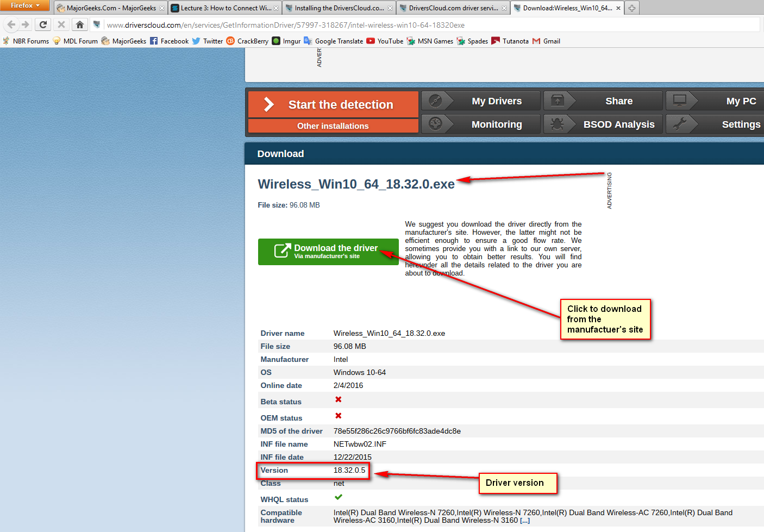Go to the browser home page
764x532 pixels.
(x=80, y=24)
